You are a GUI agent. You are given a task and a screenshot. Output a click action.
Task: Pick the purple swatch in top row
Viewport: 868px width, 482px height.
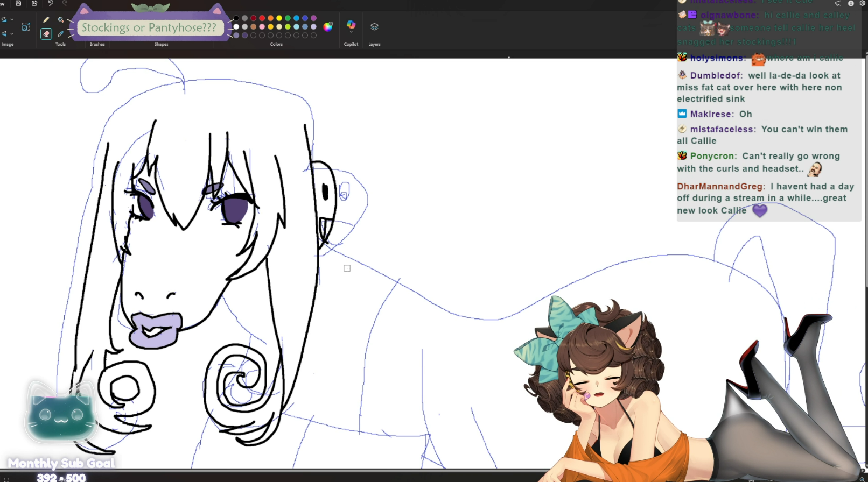[x=314, y=18]
